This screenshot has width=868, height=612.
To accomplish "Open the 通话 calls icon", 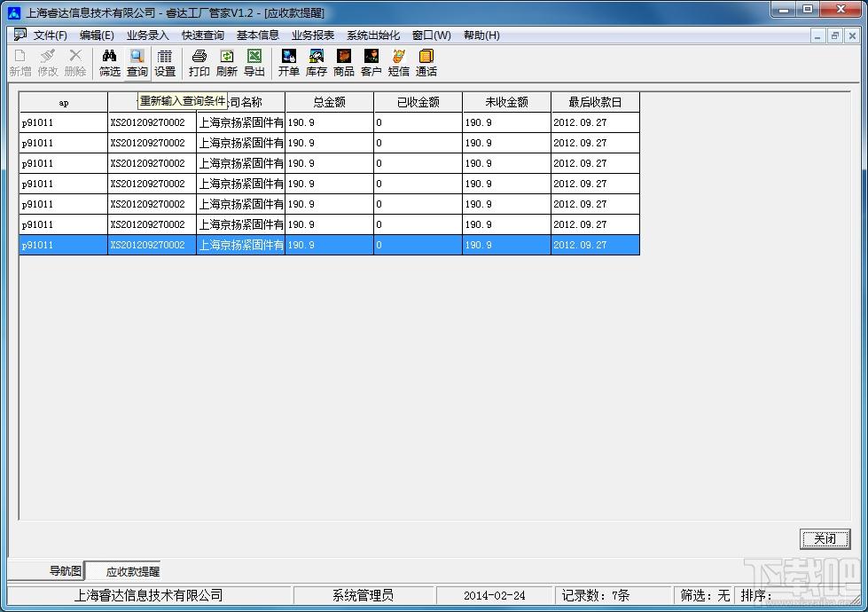I will click(x=426, y=63).
